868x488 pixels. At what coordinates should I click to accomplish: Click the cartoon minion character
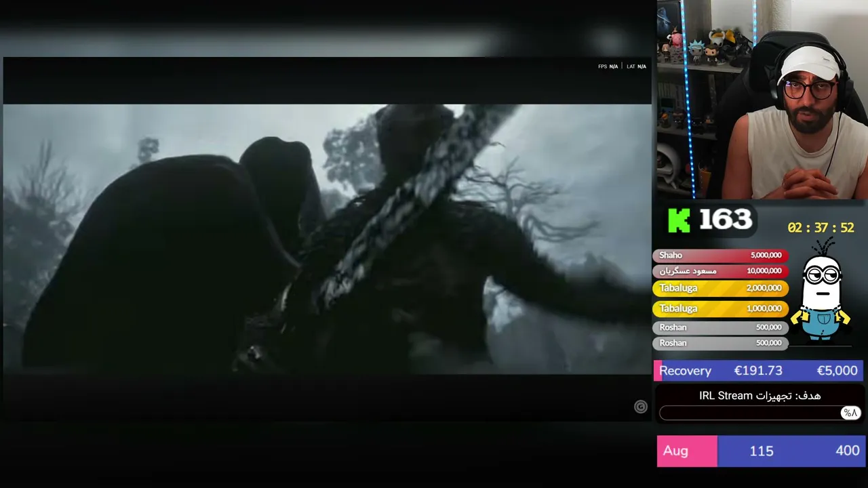(822, 289)
